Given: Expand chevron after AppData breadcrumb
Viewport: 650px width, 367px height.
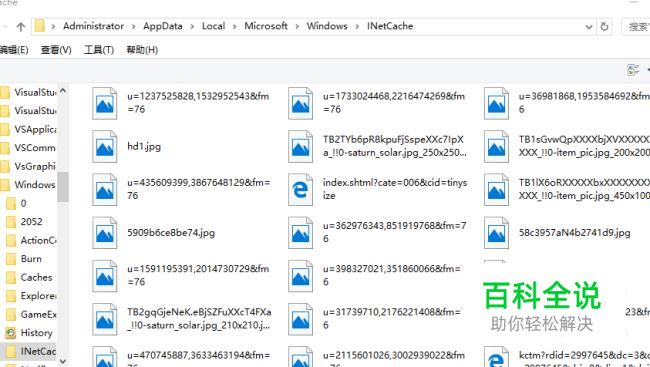Looking at the screenshot, I should 192,27.
